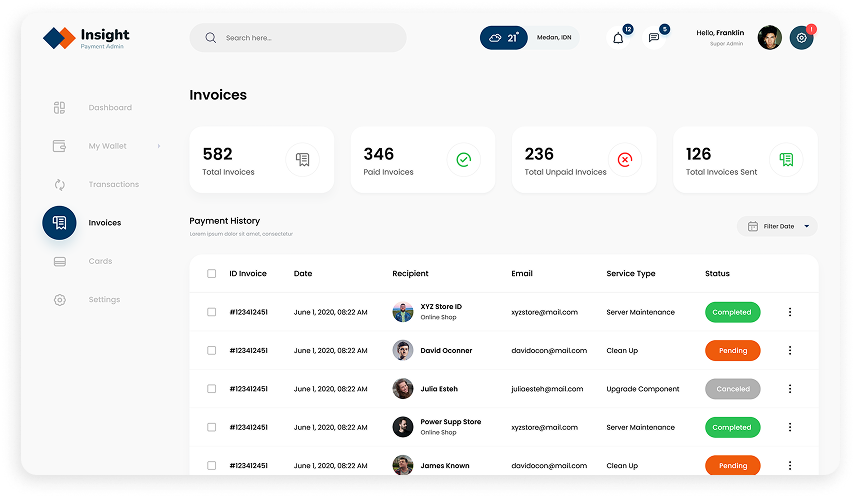Click the Transactions sidebar icon
855x498 pixels.
(59, 184)
